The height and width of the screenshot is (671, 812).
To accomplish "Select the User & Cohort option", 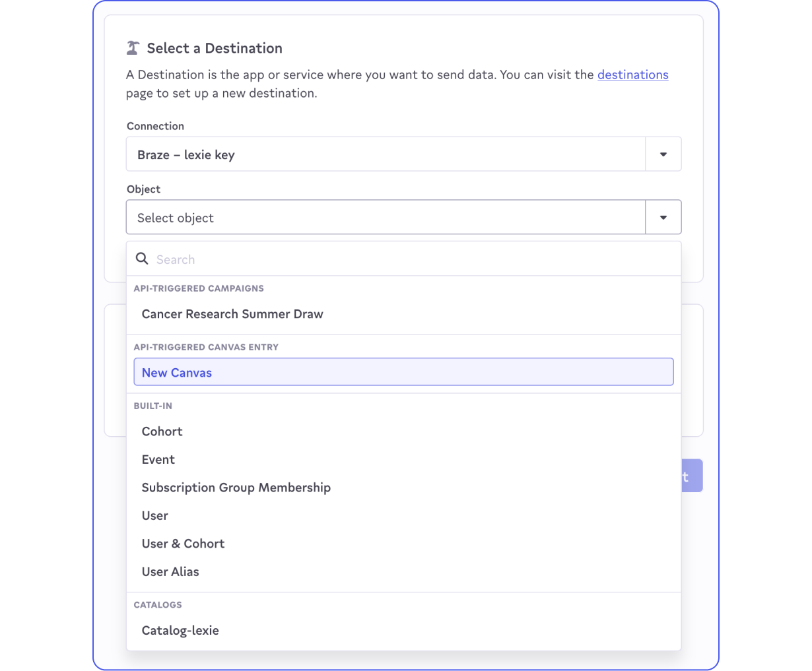I will (x=184, y=544).
